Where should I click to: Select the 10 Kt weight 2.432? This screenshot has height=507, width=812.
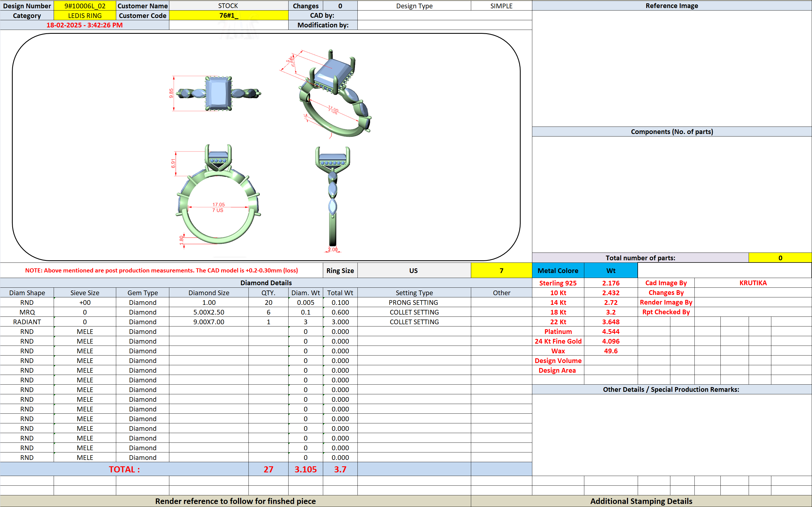(611, 293)
